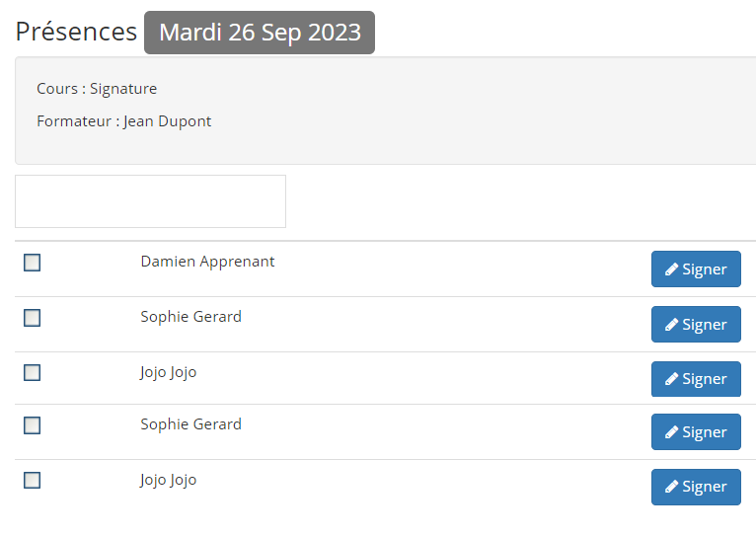756x536 pixels.
Task: Enable checkbox for second Sophie Gerard row
Action: pos(32,425)
